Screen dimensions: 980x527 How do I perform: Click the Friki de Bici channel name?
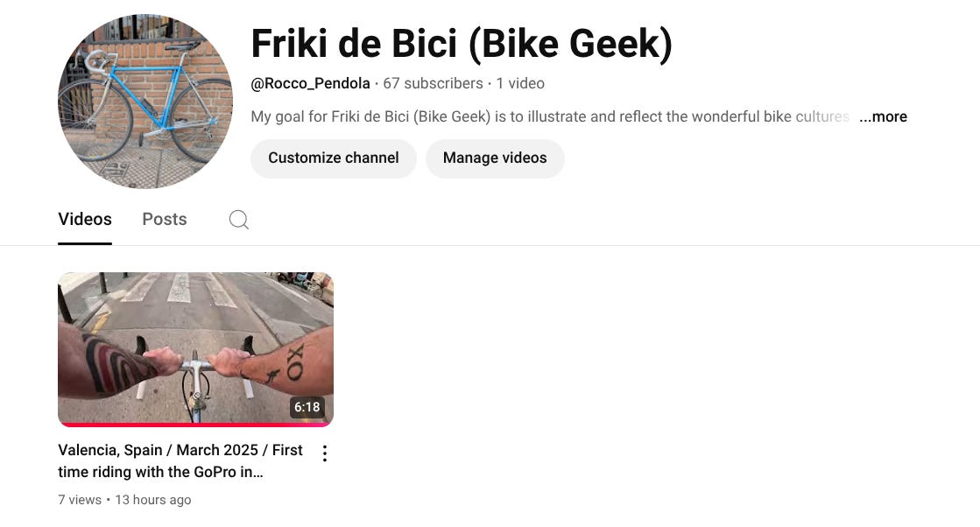[x=462, y=44]
